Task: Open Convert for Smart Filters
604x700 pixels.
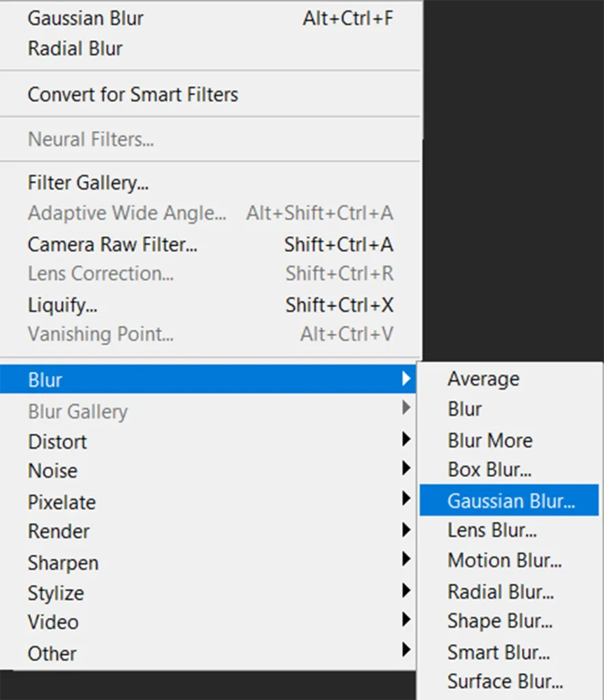Action: click(133, 94)
